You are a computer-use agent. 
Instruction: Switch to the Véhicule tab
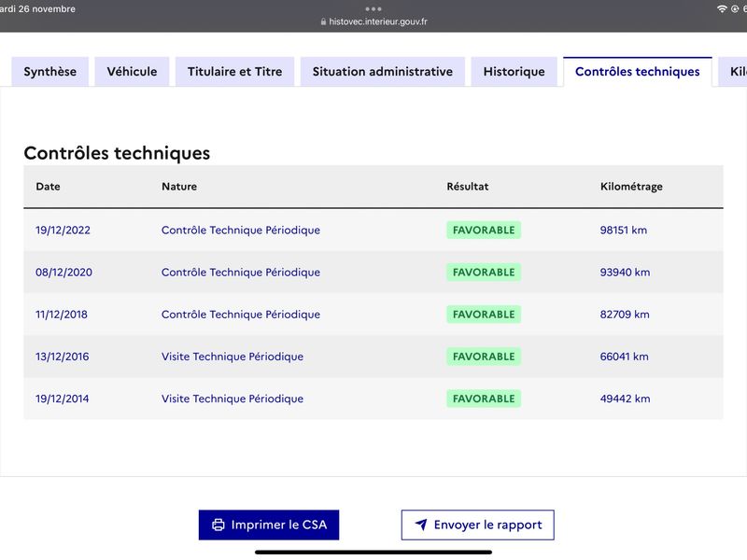click(x=132, y=72)
